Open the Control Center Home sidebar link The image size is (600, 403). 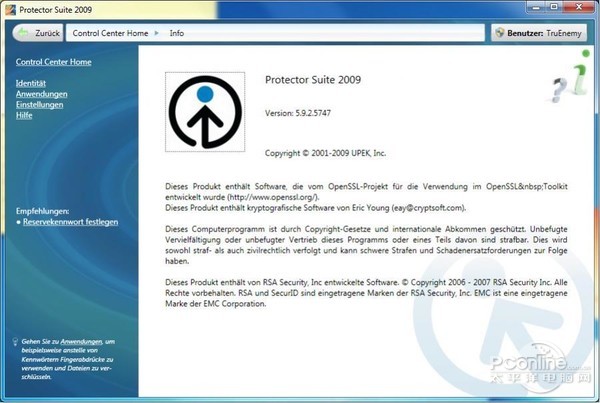pos(54,62)
